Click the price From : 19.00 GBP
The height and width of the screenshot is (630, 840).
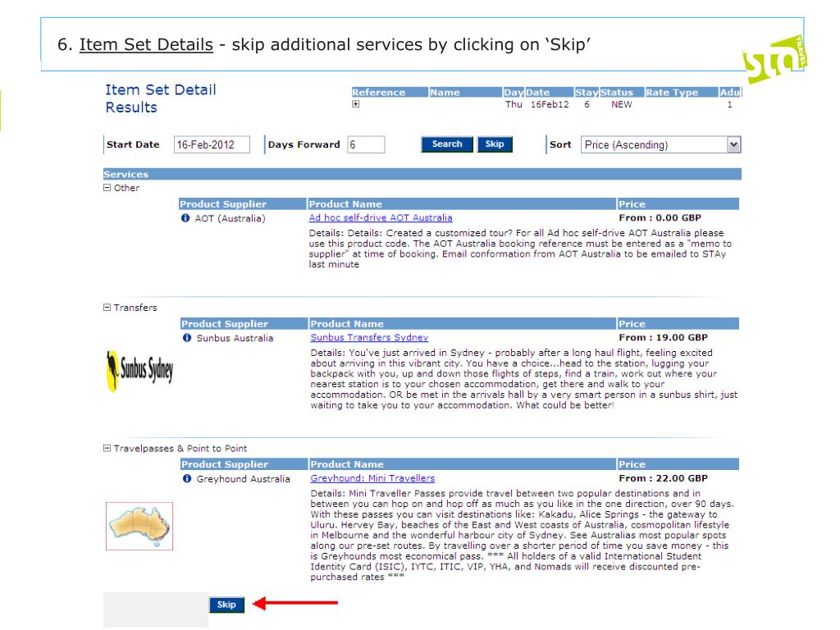[663, 337]
